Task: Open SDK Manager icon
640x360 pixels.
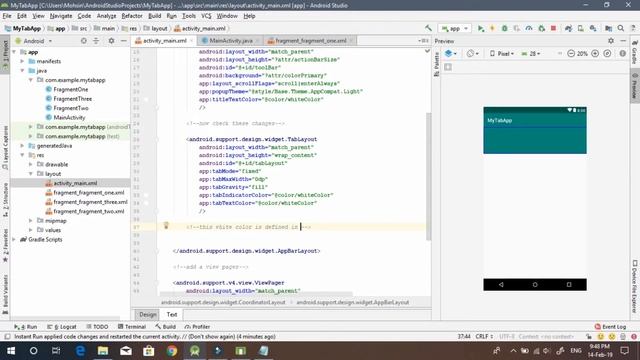Action: (593, 28)
